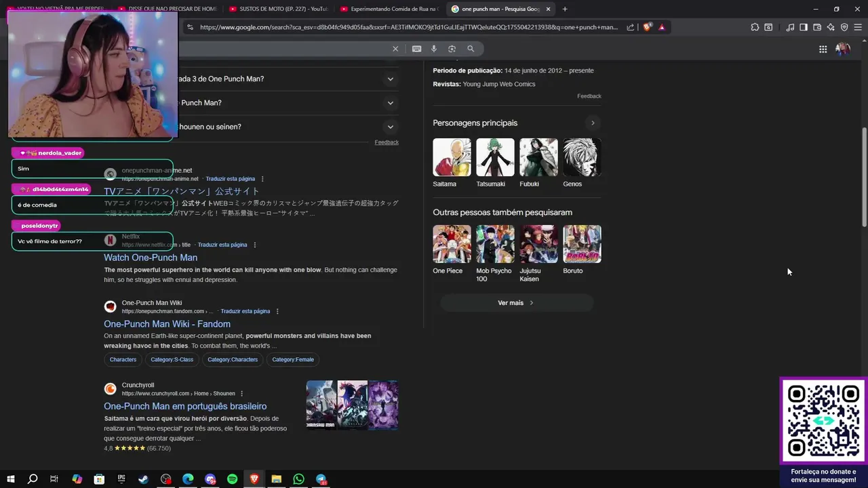Open Google account avatar
Screen dimensions: 868x488
pyautogui.click(x=843, y=49)
